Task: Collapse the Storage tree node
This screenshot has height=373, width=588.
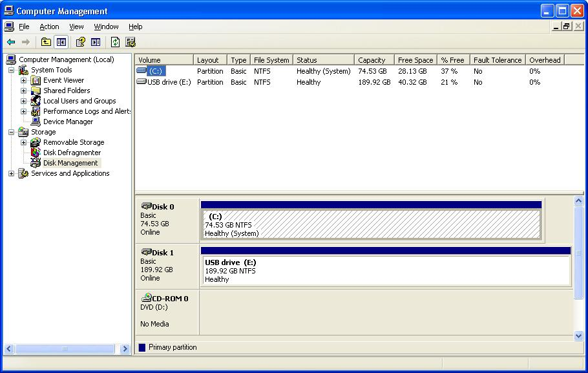Action: click(x=11, y=132)
